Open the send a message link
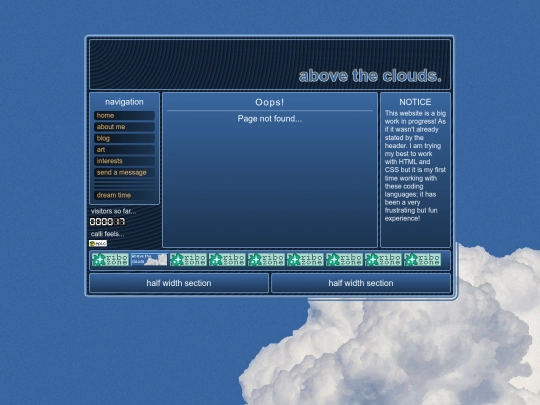This screenshot has height=405, width=540. tap(124, 173)
